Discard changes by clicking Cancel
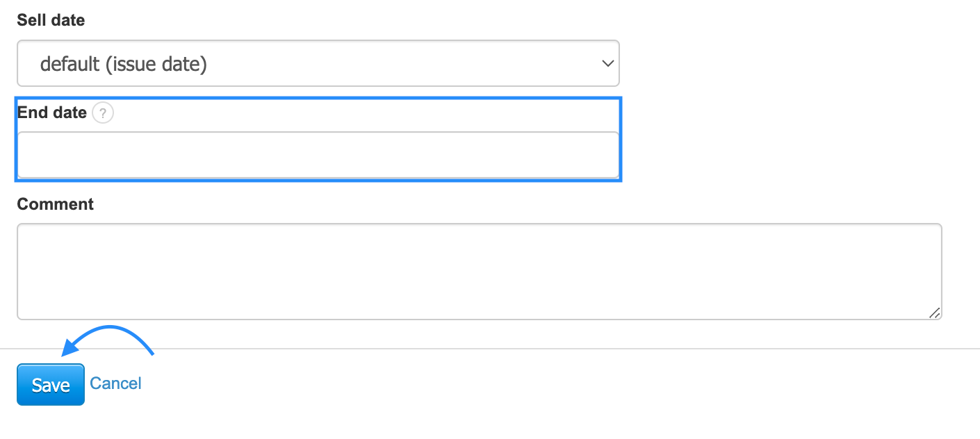 pos(115,383)
